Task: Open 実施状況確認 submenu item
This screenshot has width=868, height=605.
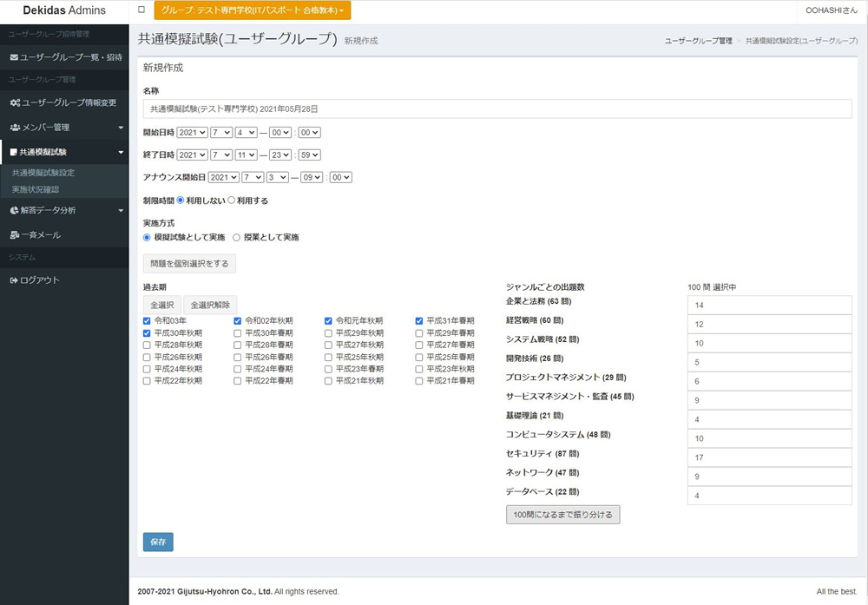Action: point(36,189)
